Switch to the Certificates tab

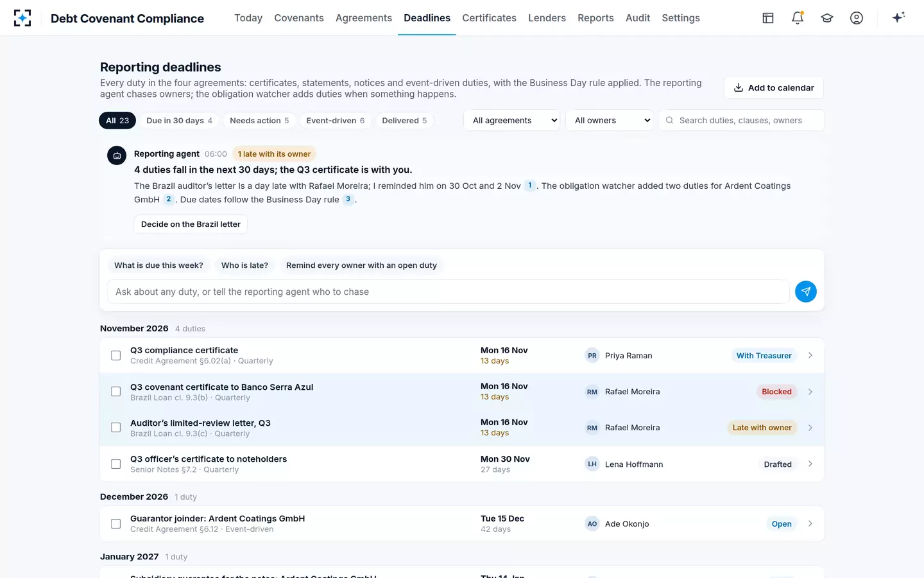[489, 18]
